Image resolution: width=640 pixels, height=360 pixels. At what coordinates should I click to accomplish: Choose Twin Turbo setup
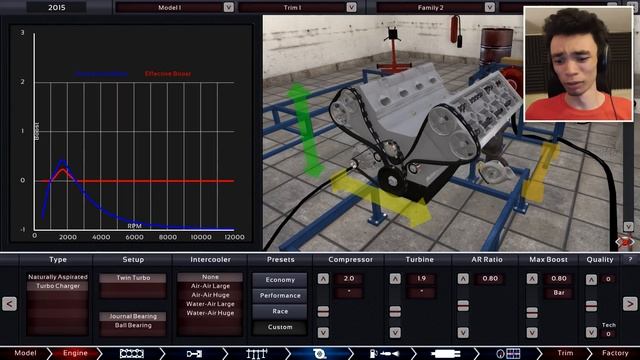click(x=133, y=278)
